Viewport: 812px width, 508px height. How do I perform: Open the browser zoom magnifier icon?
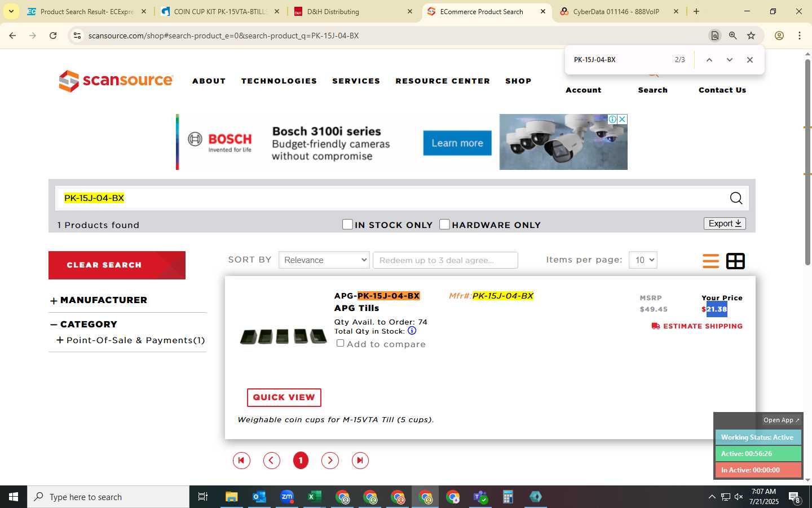tap(733, 36)
